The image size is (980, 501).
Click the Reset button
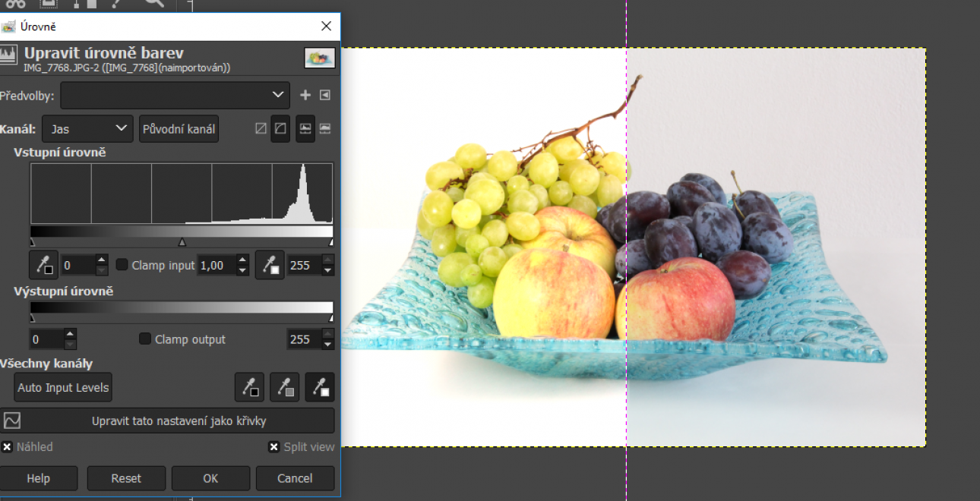pos(126,478)
